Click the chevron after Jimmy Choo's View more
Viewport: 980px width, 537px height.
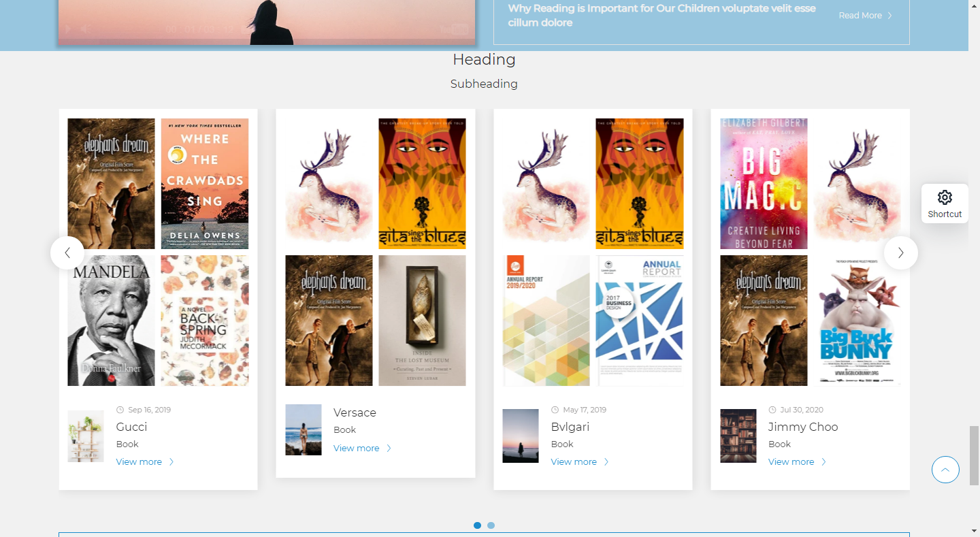pyautogui.click(x=823, y=462)
